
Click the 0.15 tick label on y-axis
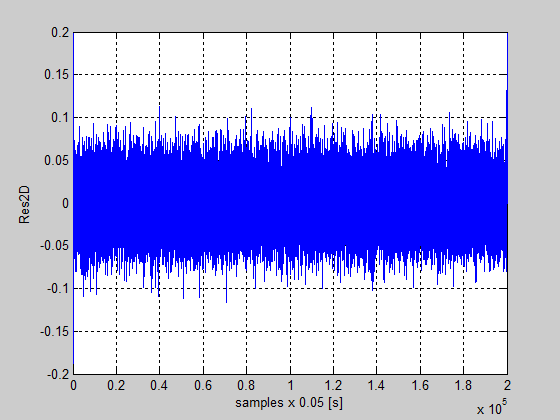pos(56,75)
